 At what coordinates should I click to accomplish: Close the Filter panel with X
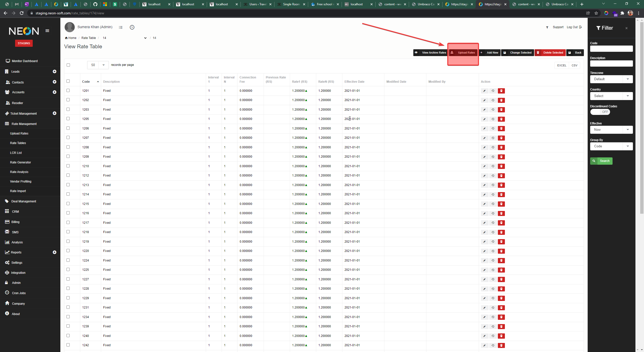point(626,28)
